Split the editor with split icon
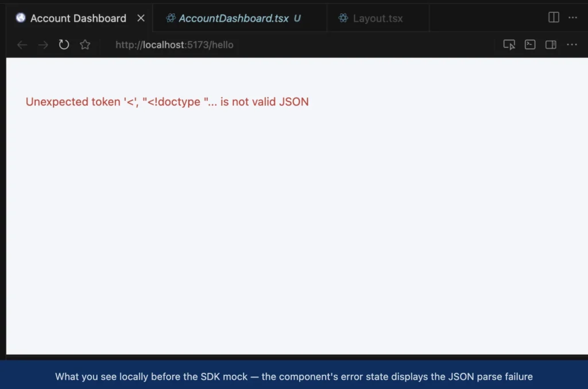This screenshot has width=588, height=389. [554, 17]
